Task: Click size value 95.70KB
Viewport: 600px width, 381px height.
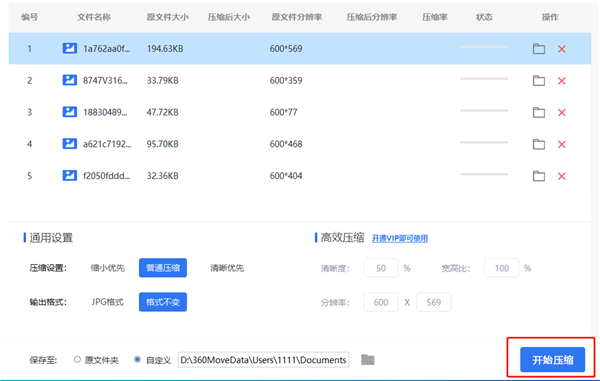Action: pyautogui.click(x=163, y=144)
